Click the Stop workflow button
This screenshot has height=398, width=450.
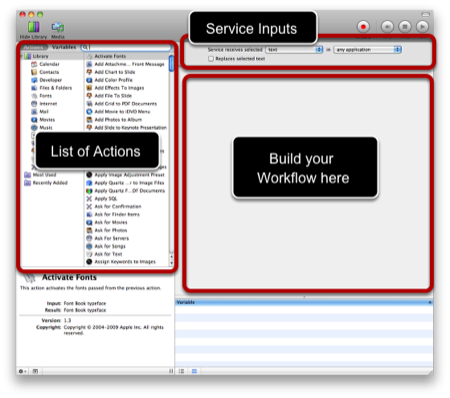pyautogui.click(x=405, y=27)
